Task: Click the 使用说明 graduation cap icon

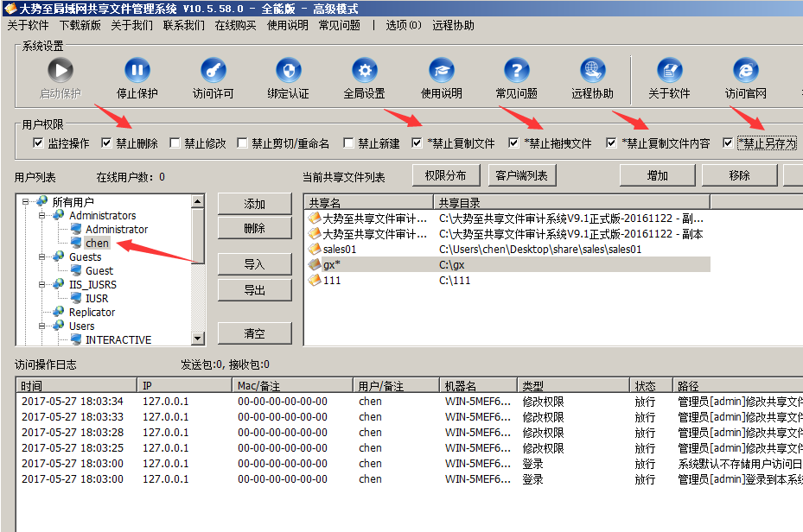Action: [x=442, y=71]
